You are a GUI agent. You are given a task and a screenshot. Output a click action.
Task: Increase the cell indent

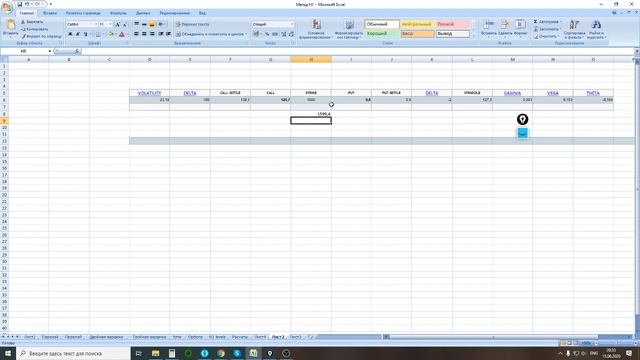tap(168, 34)
